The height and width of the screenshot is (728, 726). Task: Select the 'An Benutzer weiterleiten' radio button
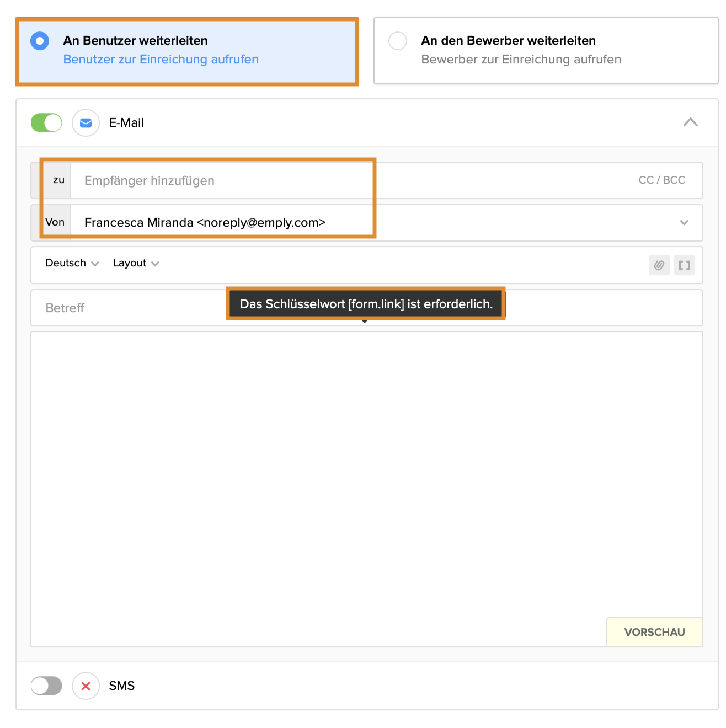coord(40,41)
